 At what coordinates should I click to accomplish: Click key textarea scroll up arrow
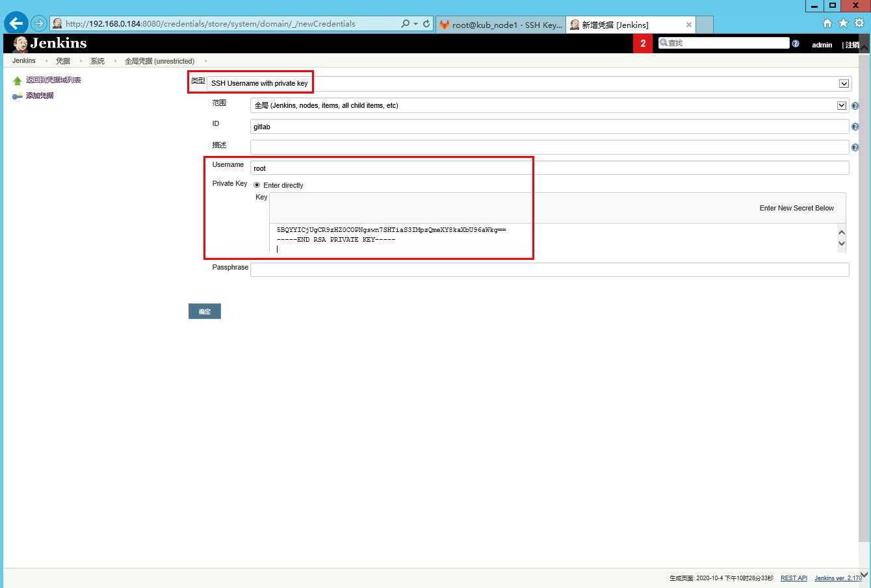pos(842,232)
